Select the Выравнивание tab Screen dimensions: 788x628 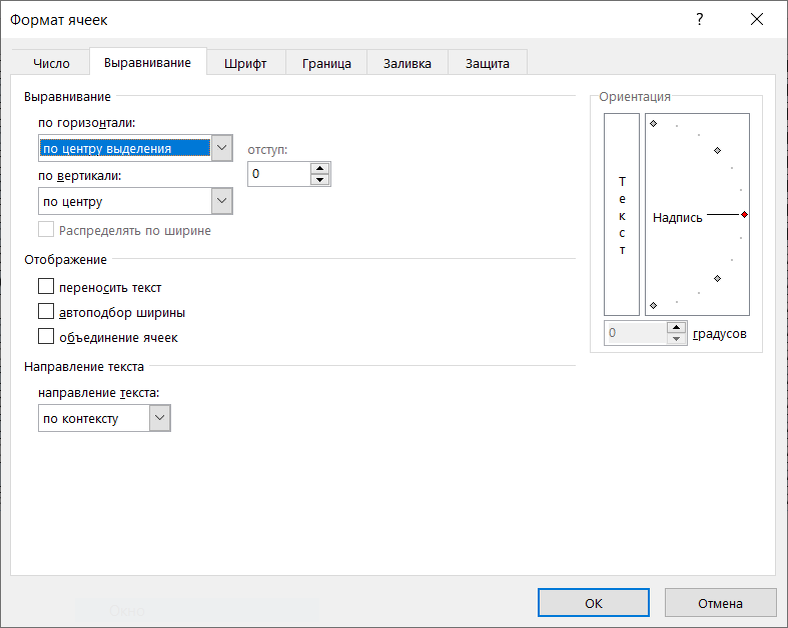(x=148, y=62)
